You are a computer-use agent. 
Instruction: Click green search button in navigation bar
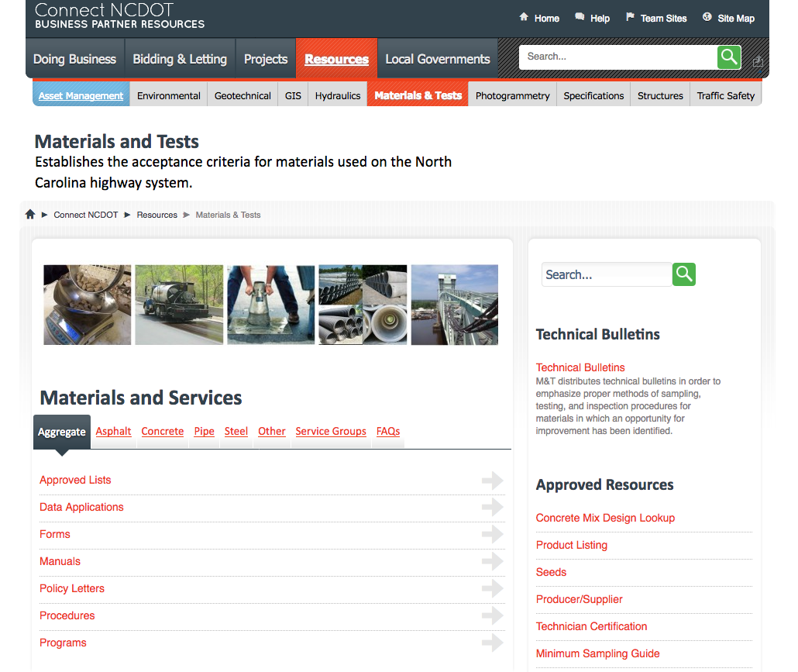click(x=729, y=57)
